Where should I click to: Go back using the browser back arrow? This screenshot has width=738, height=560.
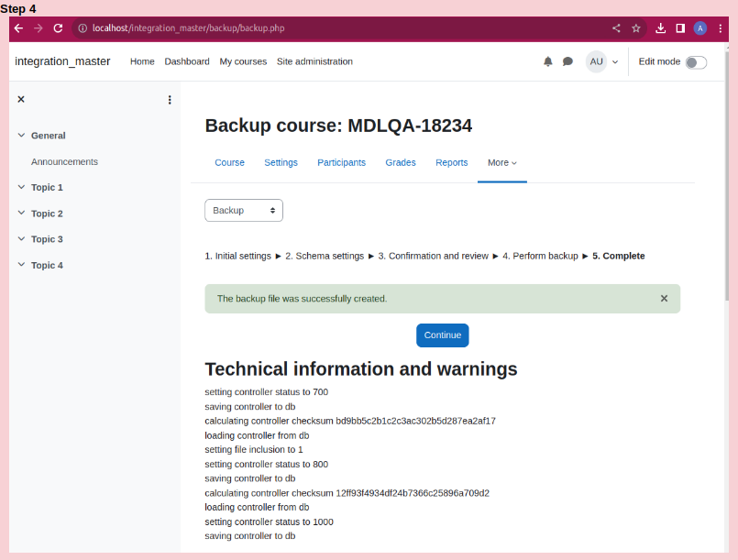point(19,28)
